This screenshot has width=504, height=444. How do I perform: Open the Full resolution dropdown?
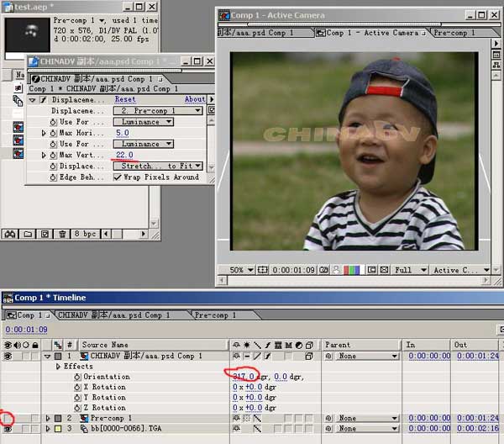coord(410,270)
